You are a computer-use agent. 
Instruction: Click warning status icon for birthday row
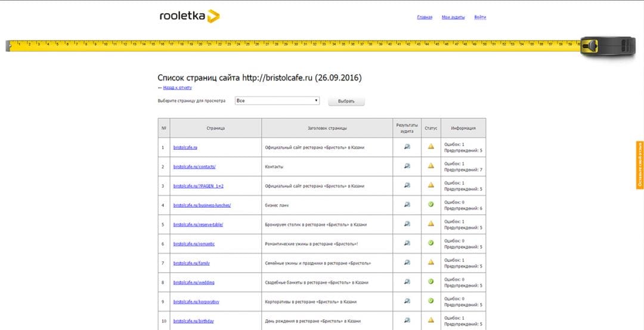coord(431,320)
